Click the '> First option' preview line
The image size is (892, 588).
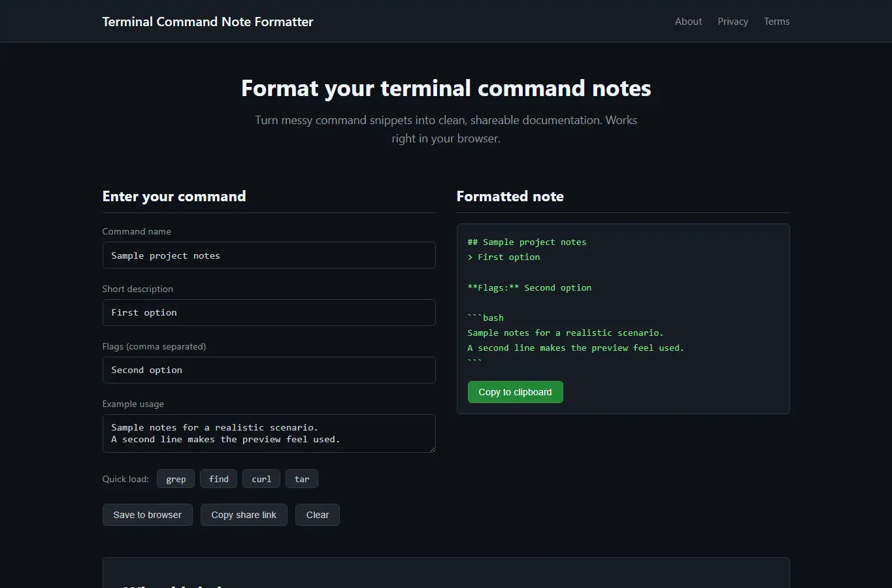point(504,257)
